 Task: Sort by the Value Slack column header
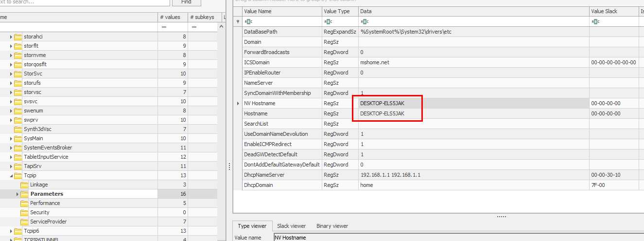click(x=613, y=11)
